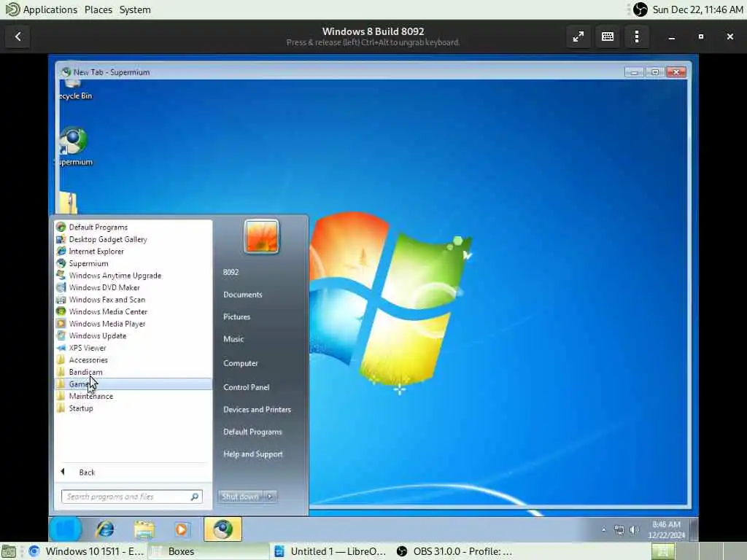The image size is (747, 560).
Task: Open Windows Media Player from the guest taskbar
Action: point(181,529)
